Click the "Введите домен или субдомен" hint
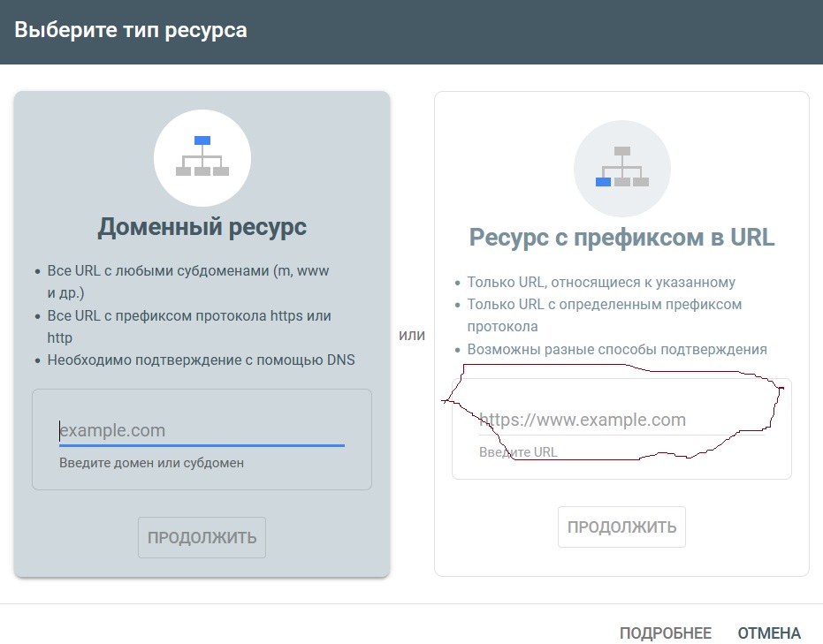The height and width of the screenshot is (644, 823). click(x=151, y=463)
